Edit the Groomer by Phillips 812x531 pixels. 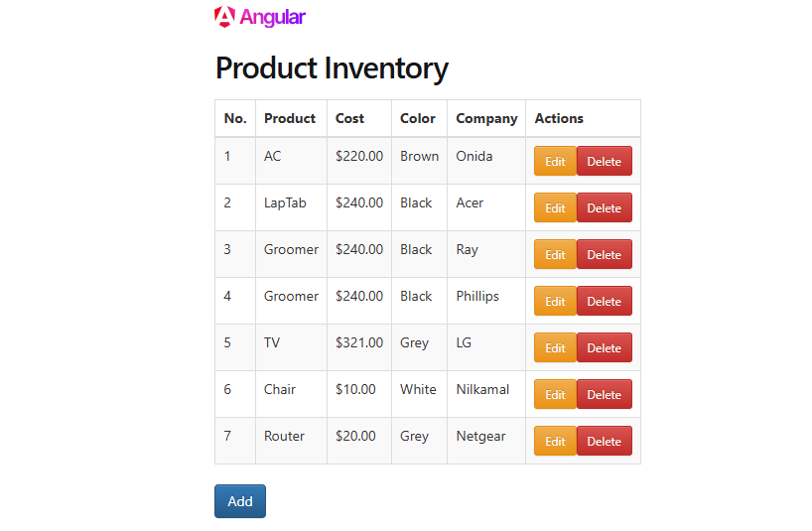[555, 302]
